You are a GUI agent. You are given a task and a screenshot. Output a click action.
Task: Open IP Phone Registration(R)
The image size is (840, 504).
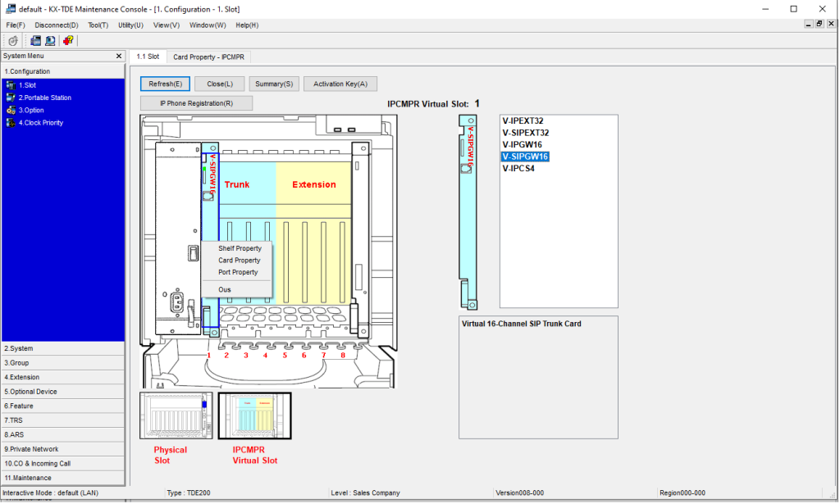[x=196, y=103]
